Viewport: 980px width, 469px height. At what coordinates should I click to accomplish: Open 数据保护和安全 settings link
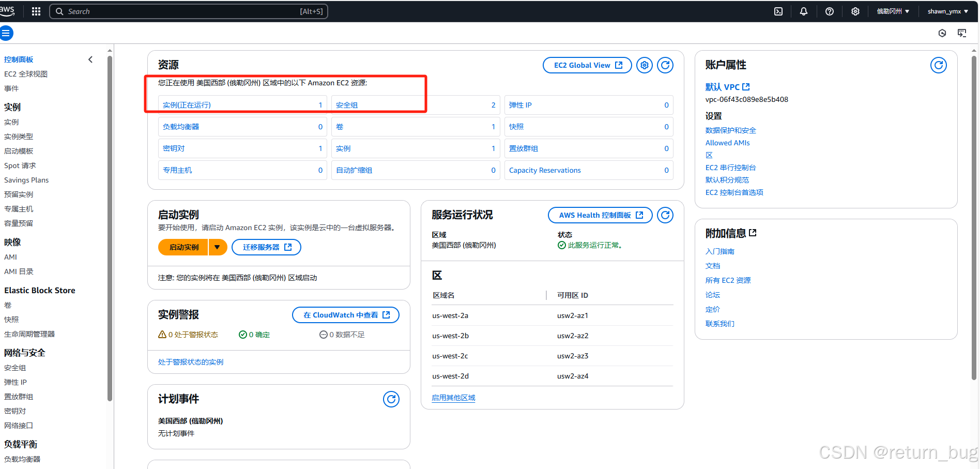731,130
